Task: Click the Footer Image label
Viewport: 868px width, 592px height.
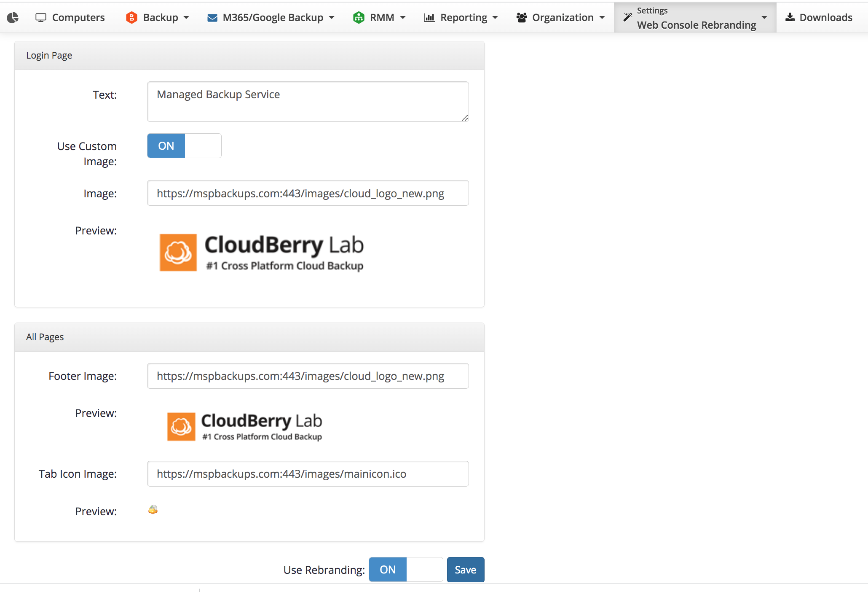Action: (83, 376)
